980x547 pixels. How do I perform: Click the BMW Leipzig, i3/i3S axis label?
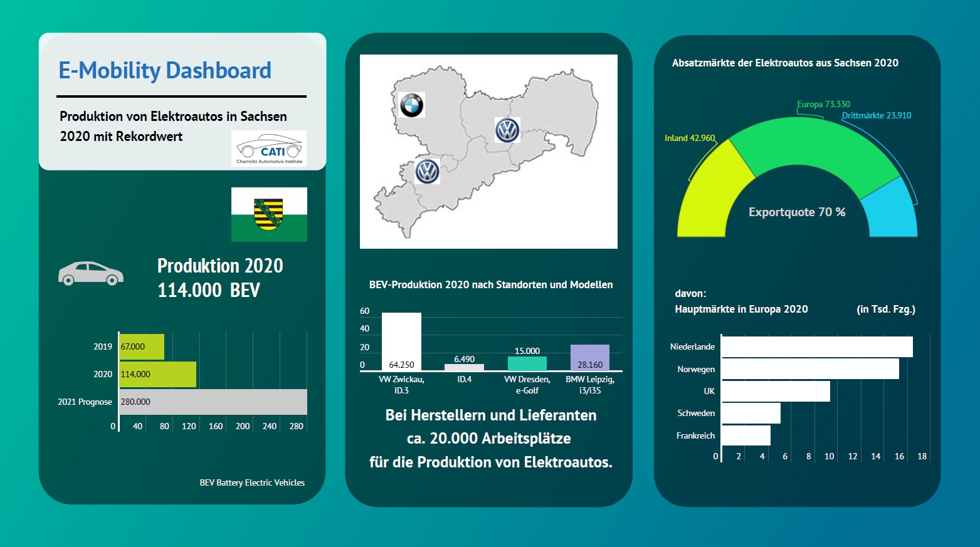point(590,385)
